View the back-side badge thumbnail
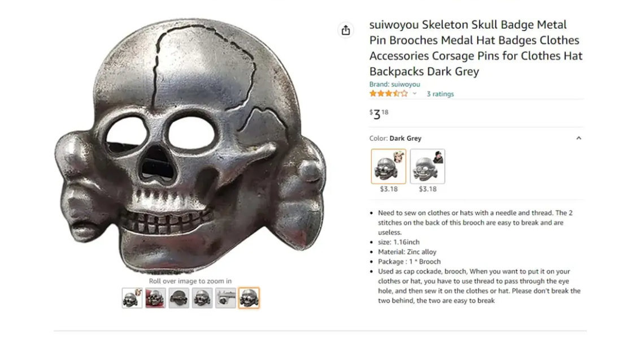Image resolution: width=644 pixels, height=340 pixels. [x=179, y=298]
